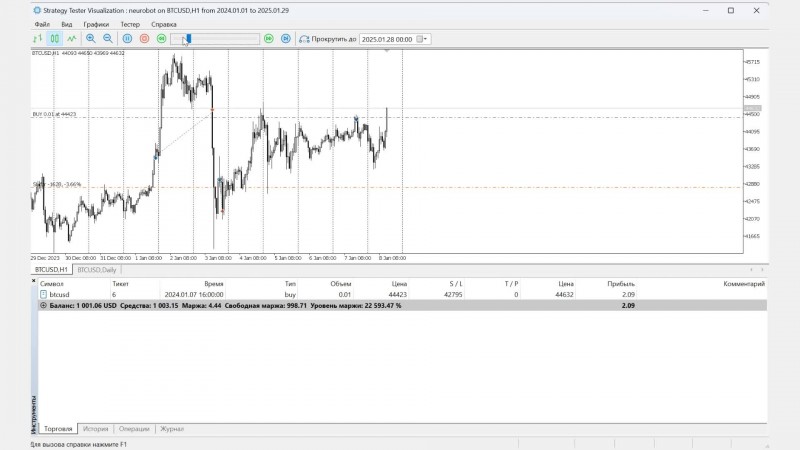Image resolution: width=800 pixels, height=450 pixels.
Task: Sort positions by Время column
Action: pyautogui.click(x=214, y=284)
